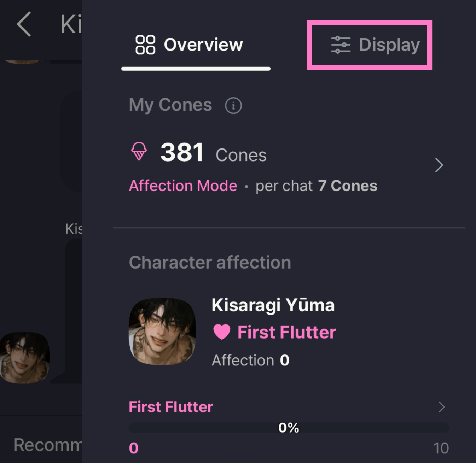
Task: Click the First Flutter progress bar
Action: click(289, 428)
